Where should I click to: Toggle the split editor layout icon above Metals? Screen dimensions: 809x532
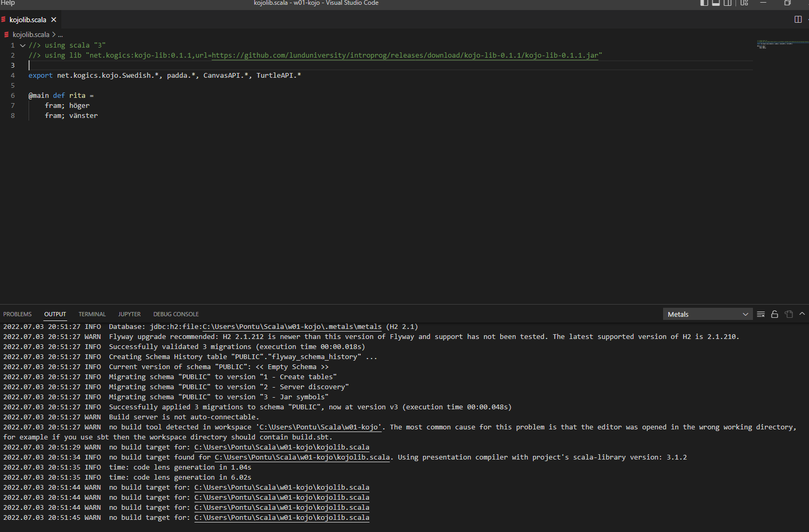(798, 19)
